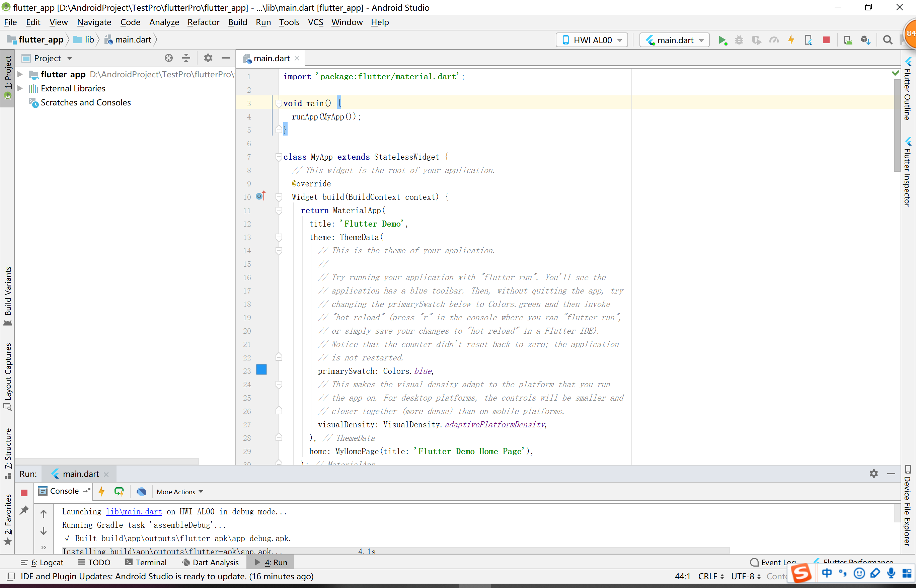
Task: Collapse all in Project panel
Action: point(186,58)
